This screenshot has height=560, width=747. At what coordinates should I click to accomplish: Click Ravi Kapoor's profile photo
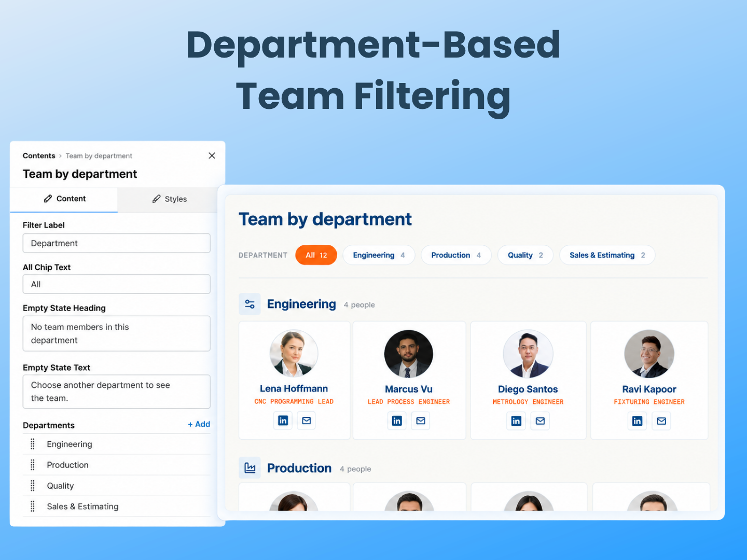[x=649, y=354]
